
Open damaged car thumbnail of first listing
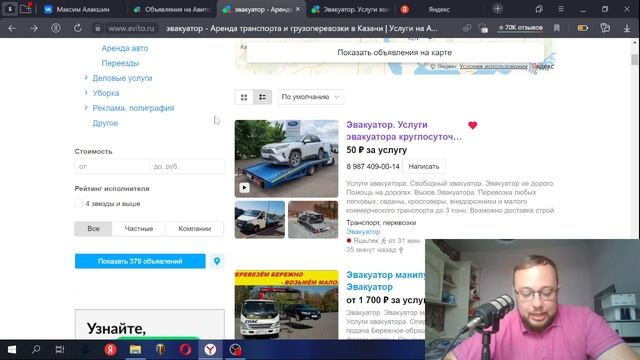313,220
